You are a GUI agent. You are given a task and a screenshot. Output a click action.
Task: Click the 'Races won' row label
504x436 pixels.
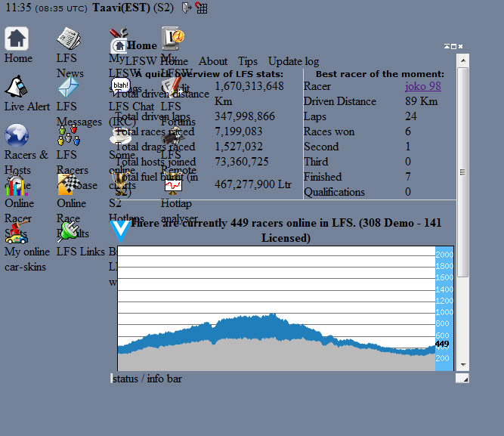[x=329, y=131]
